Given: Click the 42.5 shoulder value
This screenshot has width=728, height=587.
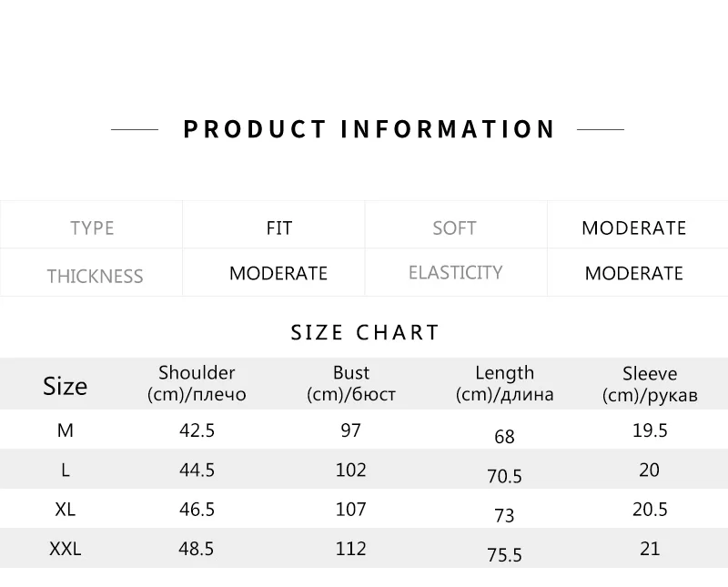Looking at the screenshot, I should click(x=197, y=430).
